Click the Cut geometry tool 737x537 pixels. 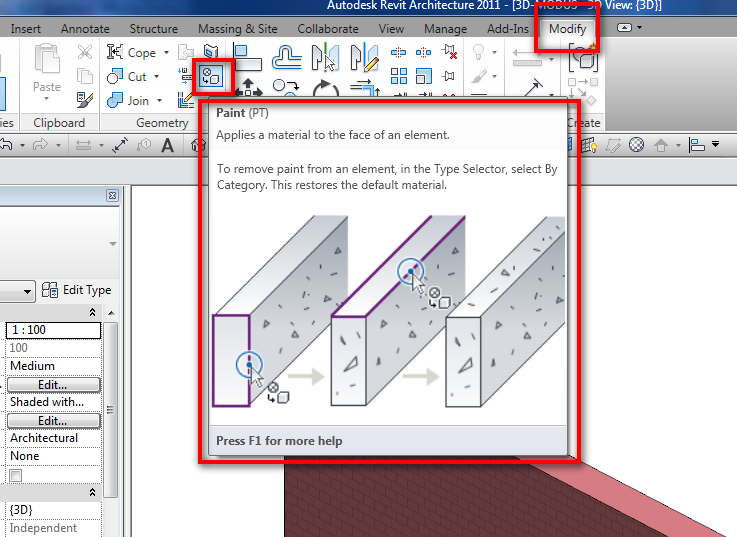click(x=127, y=76)
